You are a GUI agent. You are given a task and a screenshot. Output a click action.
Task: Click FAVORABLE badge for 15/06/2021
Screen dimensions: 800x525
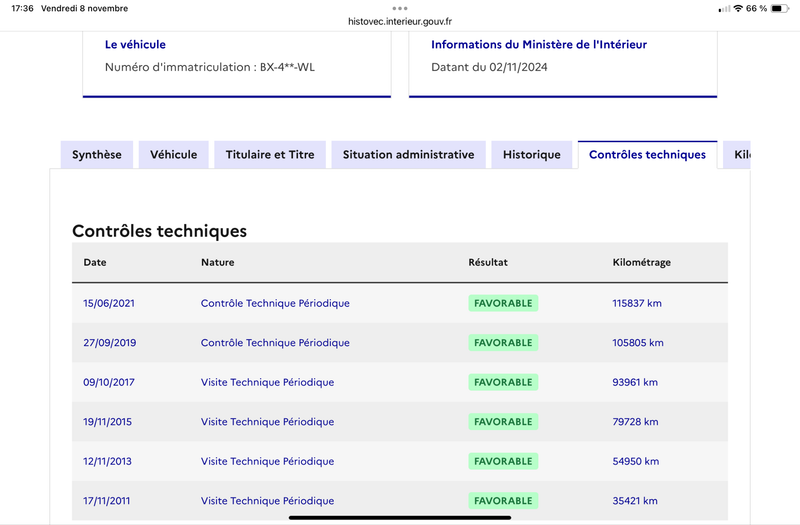coord(503,303)
